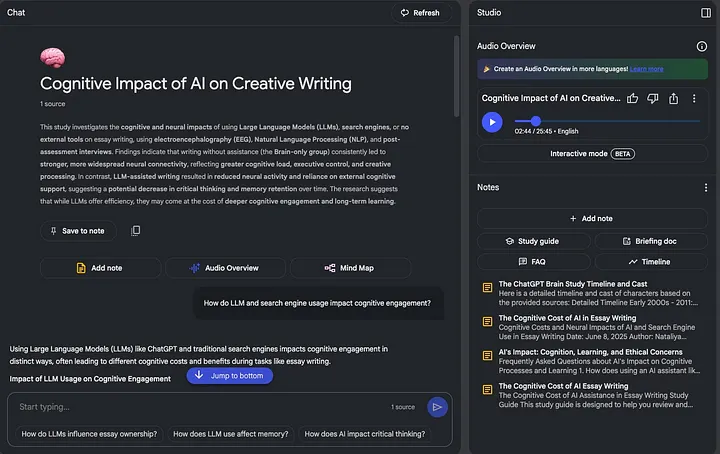Enable Interactive mode beta
This screenshot has height=454, width=720.
pyautogui.click(x=592, y=154)
